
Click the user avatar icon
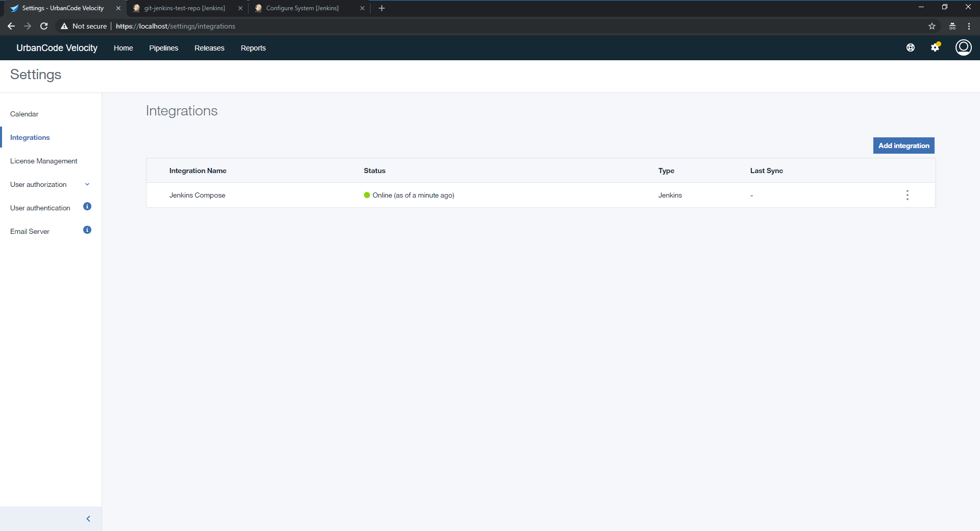(964, 47)
